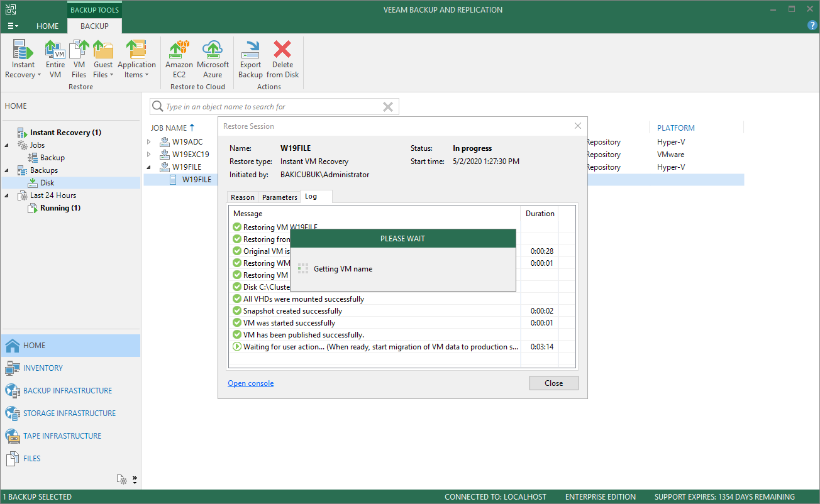Image resolution: width=820 pixels, height=504 pixels.
Task: Open the INVENTORY navigation view
Action: (x=70, y=368)
